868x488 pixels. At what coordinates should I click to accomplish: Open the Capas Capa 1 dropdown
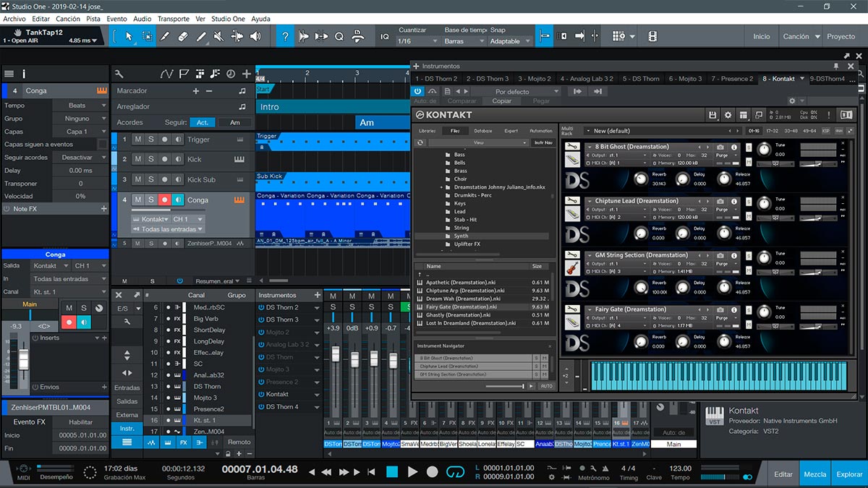point(81,132)
